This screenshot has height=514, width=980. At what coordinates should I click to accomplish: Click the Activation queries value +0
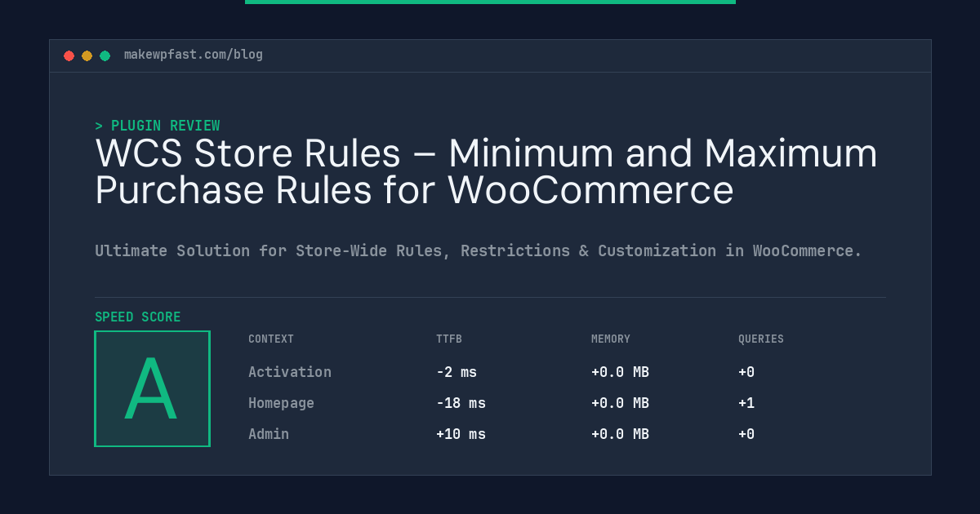pos(746,372)
